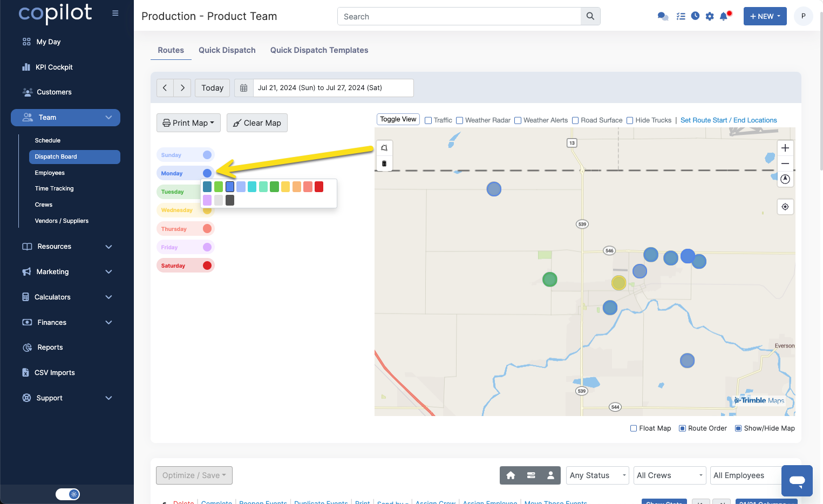Switch to the Routes tab
This screenshot has height=504, width=823.
point(171,50)
